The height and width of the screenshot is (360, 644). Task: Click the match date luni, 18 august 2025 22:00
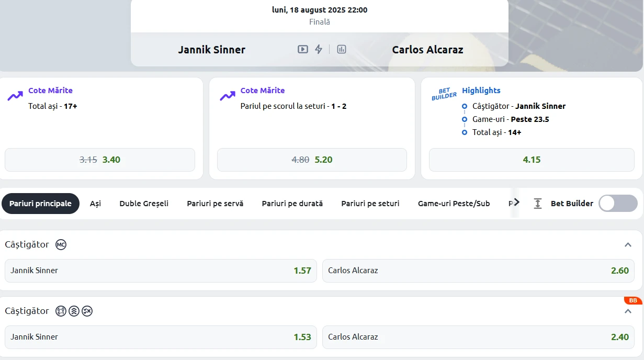click(320, 10)
